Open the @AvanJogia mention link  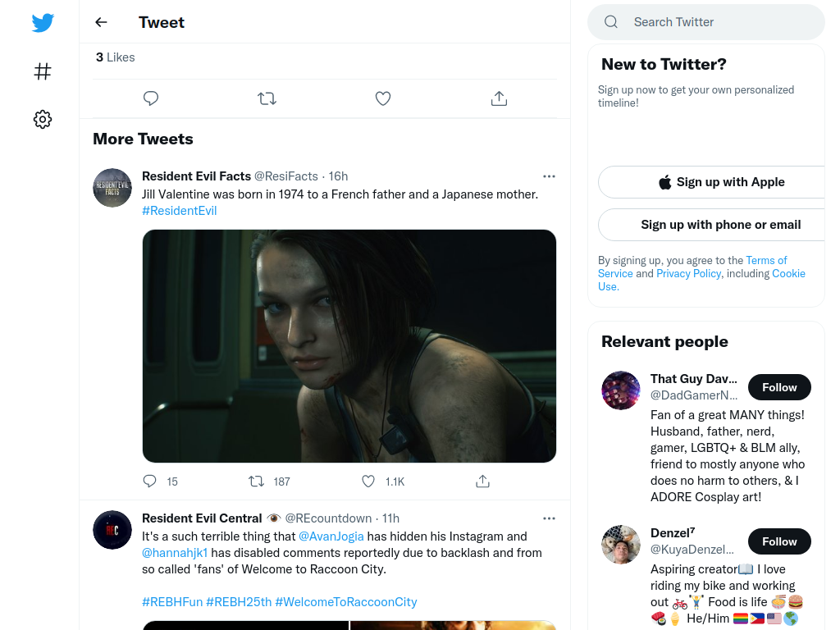331,536
